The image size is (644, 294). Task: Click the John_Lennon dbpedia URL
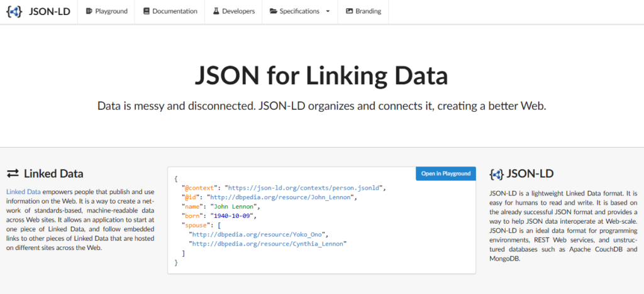[280, 198]
